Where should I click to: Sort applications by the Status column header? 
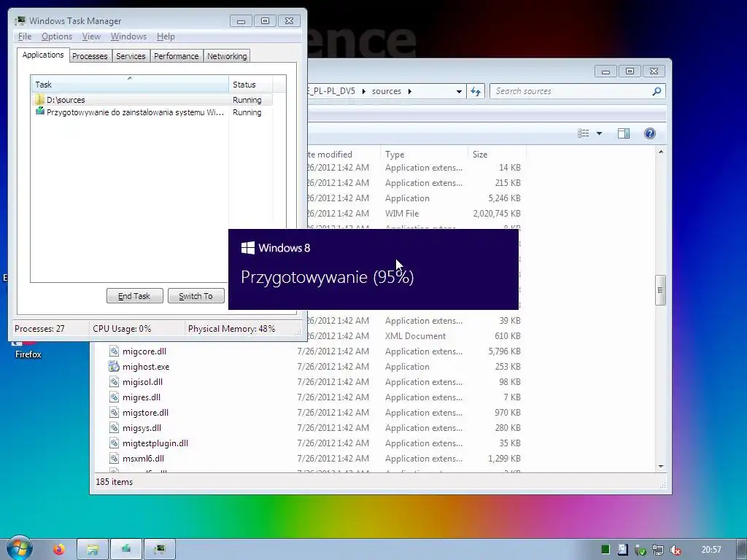250,85
